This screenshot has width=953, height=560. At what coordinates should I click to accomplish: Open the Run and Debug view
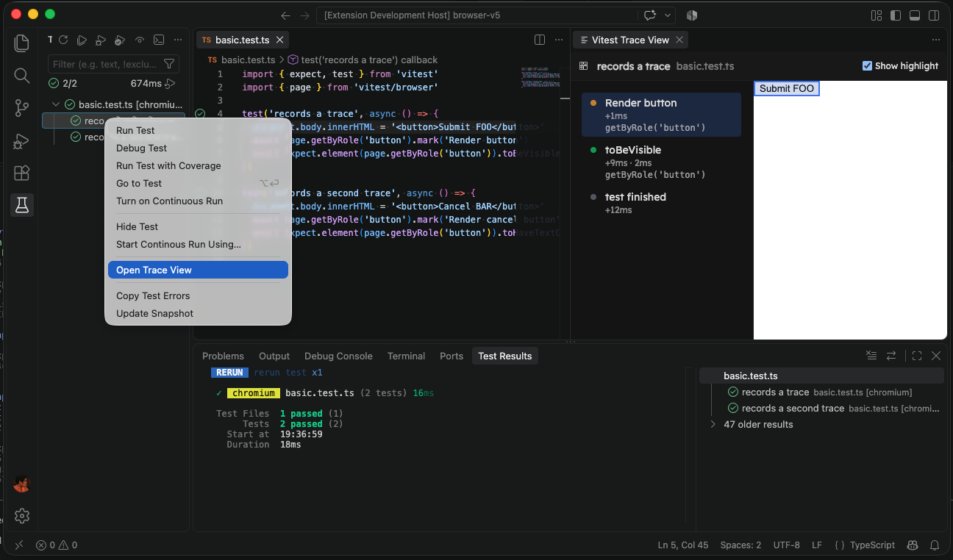coord(22,141)
